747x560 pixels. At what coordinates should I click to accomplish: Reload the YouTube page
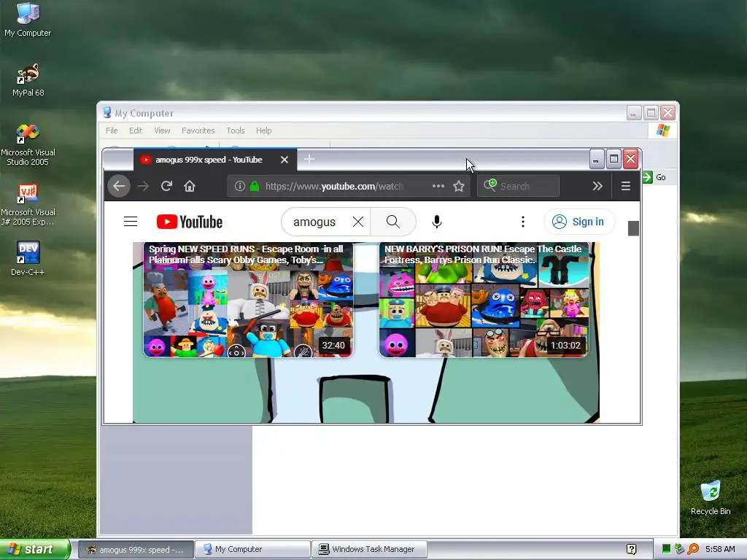tap(166, 186)
